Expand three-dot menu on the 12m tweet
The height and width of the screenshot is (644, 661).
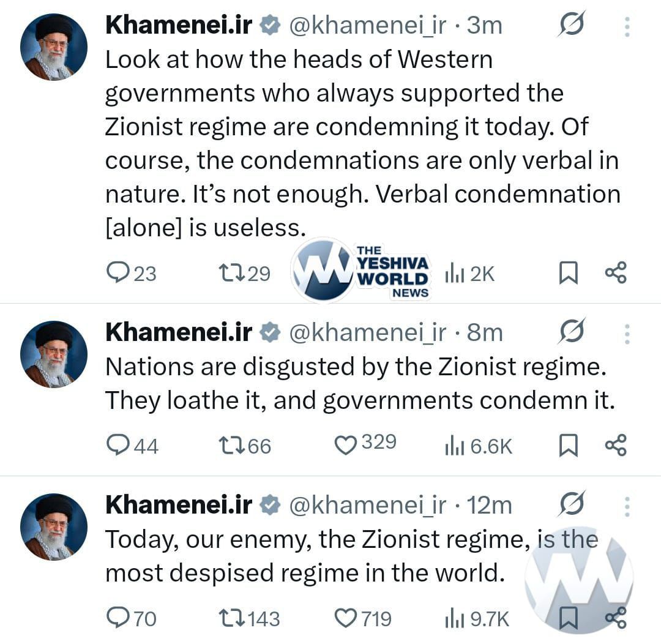(627, 506)
